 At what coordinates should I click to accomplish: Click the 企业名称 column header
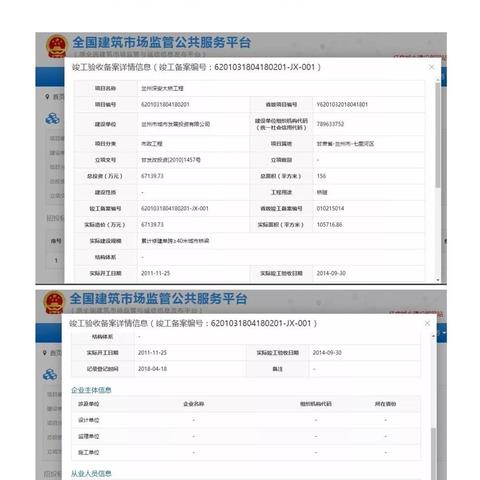(x=194, y=404)
